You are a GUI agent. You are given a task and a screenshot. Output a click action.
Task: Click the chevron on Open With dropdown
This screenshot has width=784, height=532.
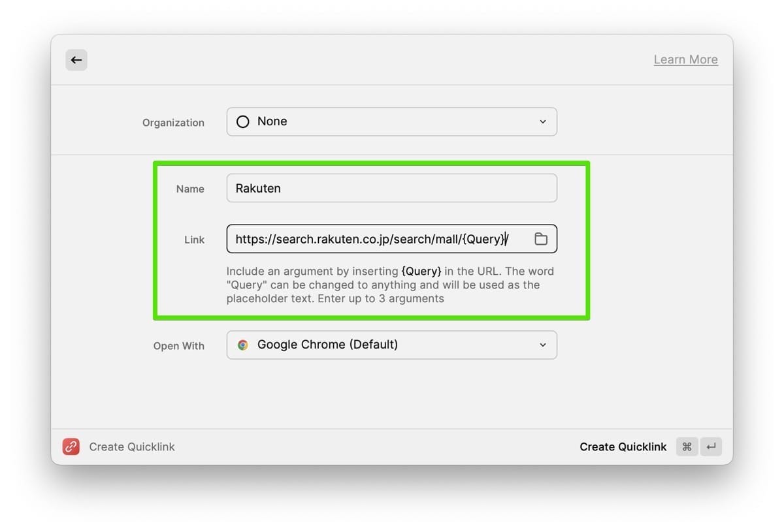tap(543, 345)
